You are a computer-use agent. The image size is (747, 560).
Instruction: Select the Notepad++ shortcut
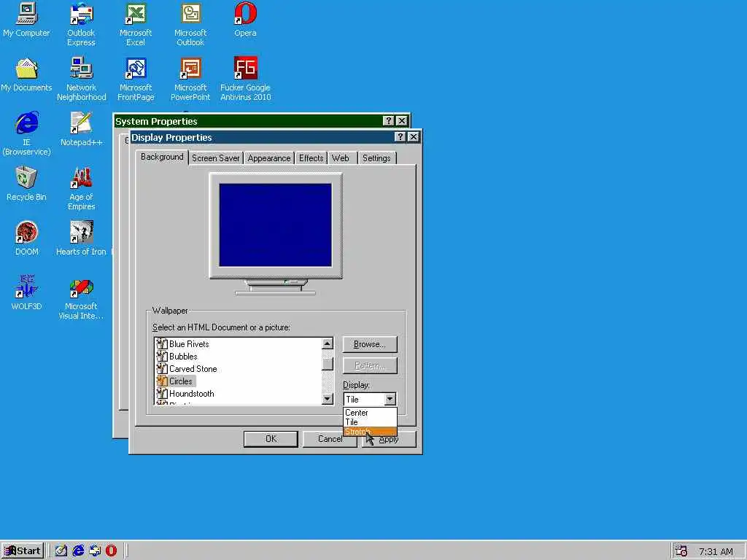[82, 129]
